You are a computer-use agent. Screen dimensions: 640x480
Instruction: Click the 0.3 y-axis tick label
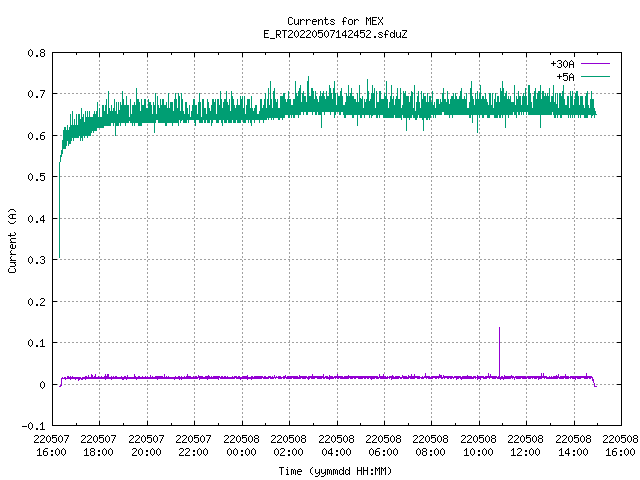36,260
